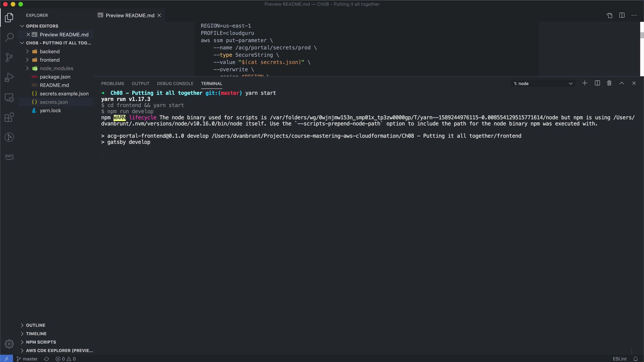Image resolution: width=644 pixels, height=362 pixels.
Task: Open the terminal selector dropdown '1: node'
Action: (543, 83)
